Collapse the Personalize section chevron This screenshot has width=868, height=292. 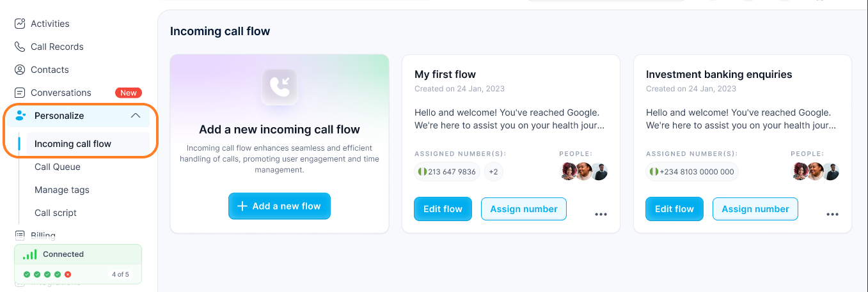(135, 116)
